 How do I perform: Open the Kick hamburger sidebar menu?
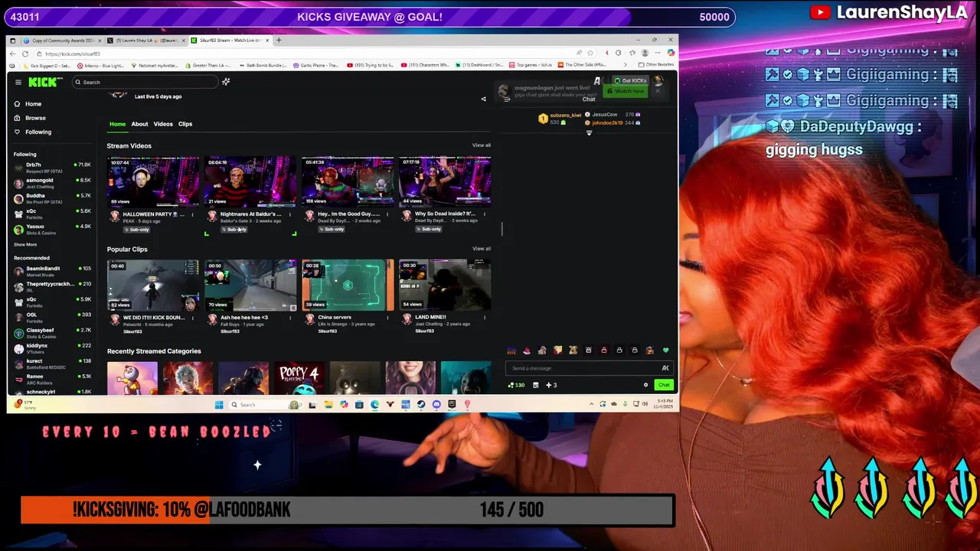coord(18,82)
